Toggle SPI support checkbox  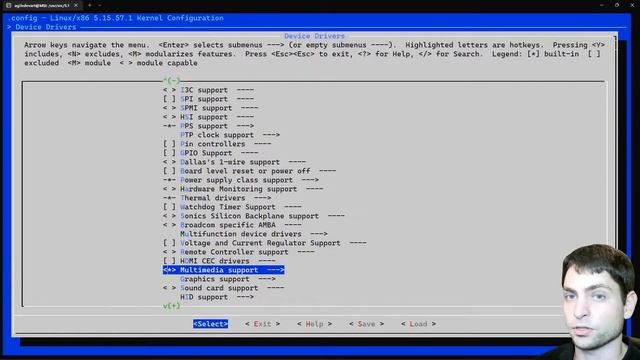[x=169, y=99]
